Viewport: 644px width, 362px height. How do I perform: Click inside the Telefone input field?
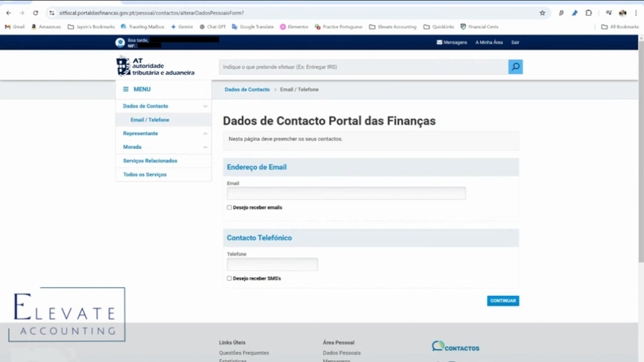pyautogui.click(x=272, y=264)
